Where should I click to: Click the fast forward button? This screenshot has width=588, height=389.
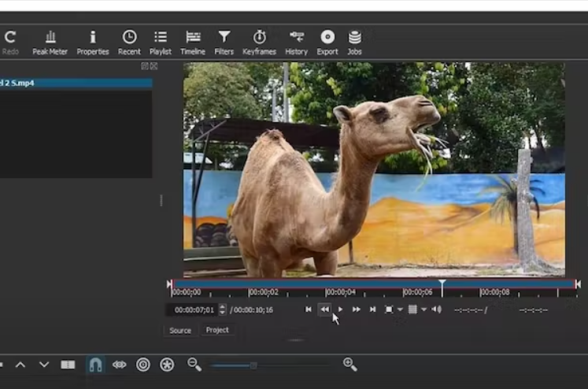(357, 309)
